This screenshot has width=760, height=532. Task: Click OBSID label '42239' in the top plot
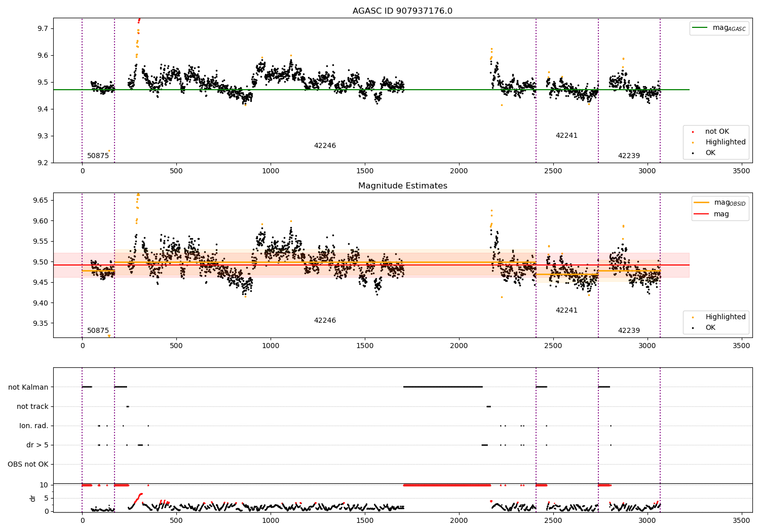pyautogui.click(x=629, y=156)
